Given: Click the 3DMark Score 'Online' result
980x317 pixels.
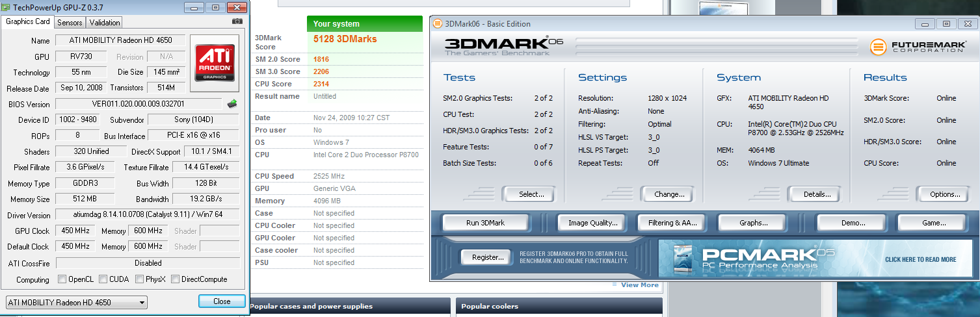Looking at the screenshot, I should click(946, 99).
